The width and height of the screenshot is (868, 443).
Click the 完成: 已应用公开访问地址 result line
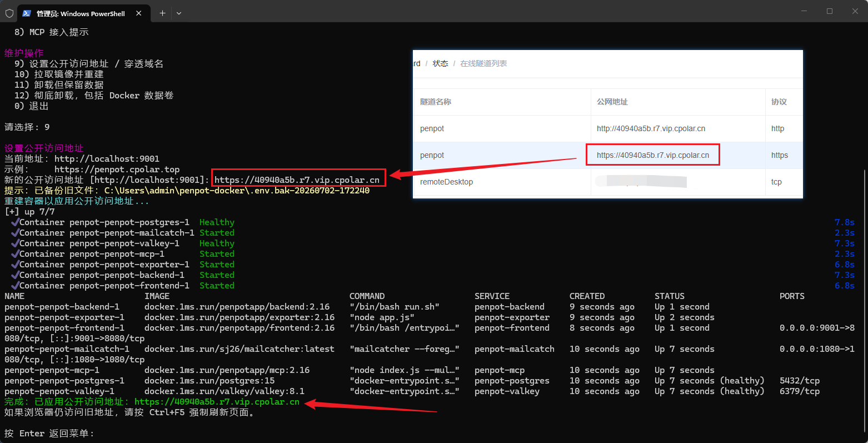click(152, 402)
